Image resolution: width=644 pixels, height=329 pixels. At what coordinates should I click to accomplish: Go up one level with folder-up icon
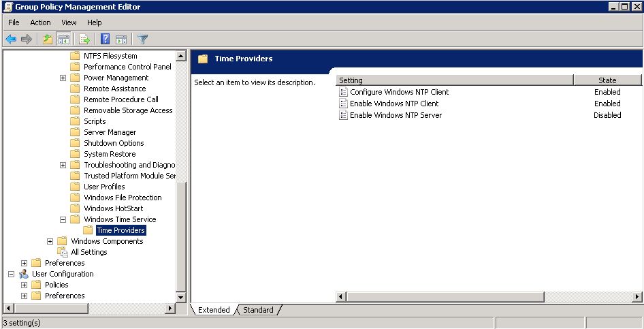pyautogui.click(x=48, y=40)
